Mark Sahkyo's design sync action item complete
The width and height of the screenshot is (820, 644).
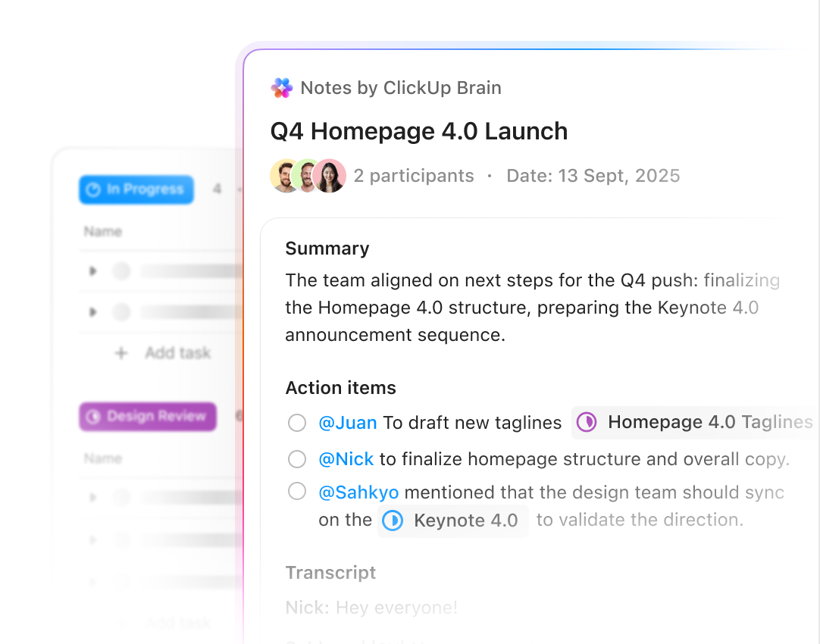coord(297,491)
